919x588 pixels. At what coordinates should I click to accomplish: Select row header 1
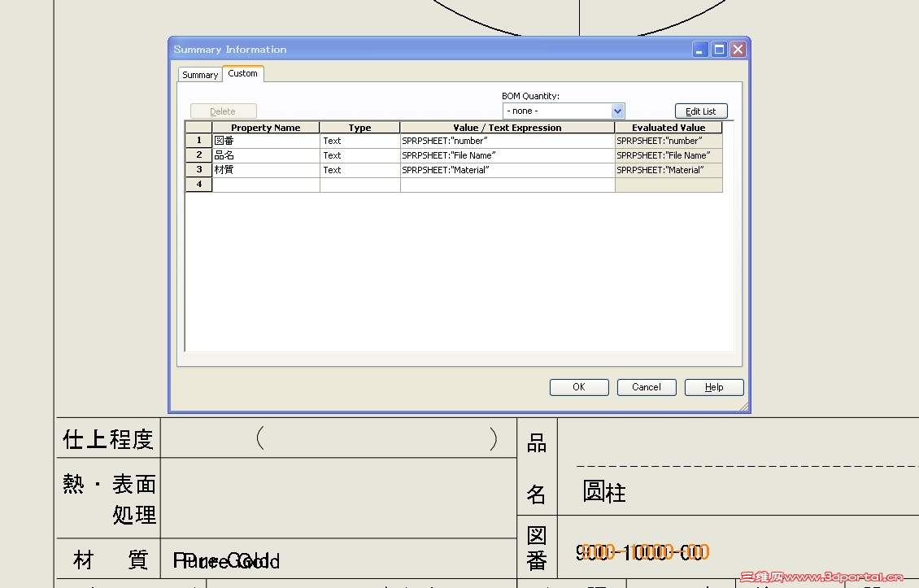[x=198, y=141]
